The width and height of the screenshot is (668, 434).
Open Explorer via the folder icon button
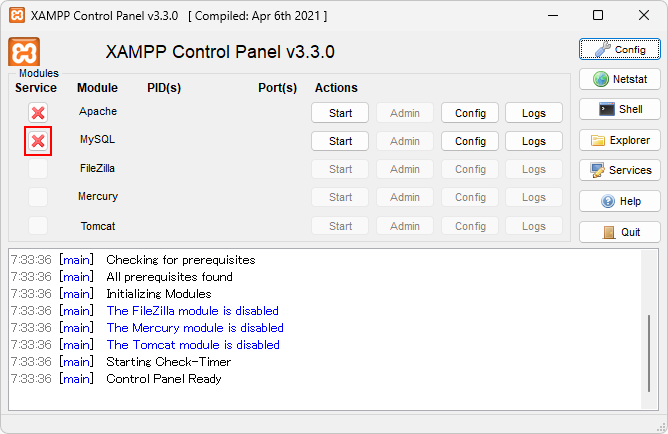point(619,140)
